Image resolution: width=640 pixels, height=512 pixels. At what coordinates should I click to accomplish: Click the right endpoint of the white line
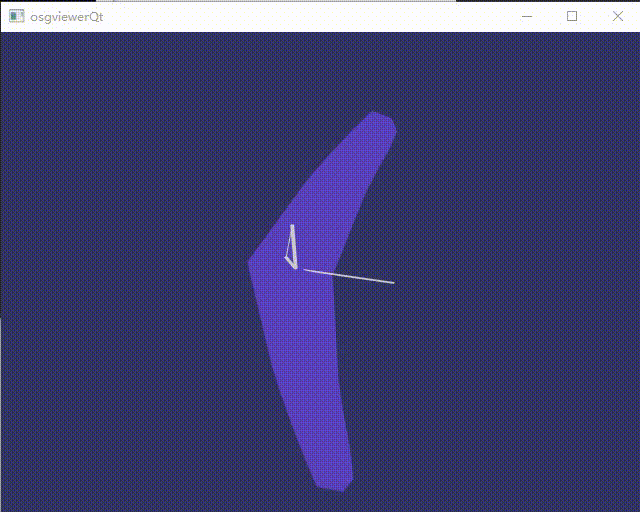pos(393,283)
